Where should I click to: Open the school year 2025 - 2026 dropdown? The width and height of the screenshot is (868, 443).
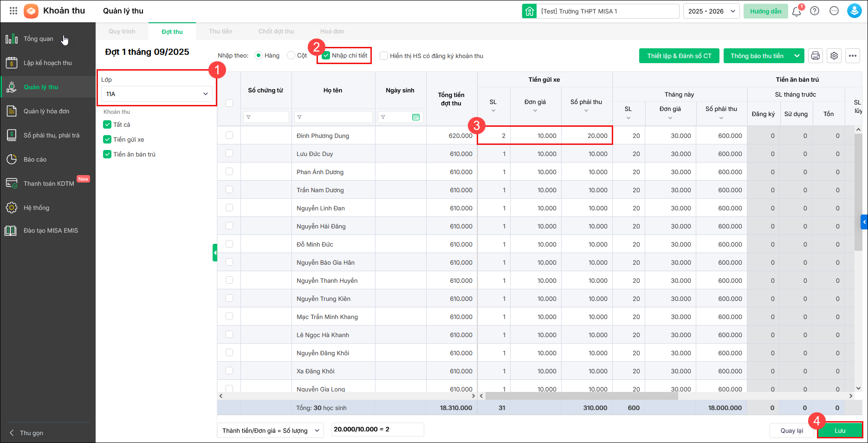click(712, 11)
